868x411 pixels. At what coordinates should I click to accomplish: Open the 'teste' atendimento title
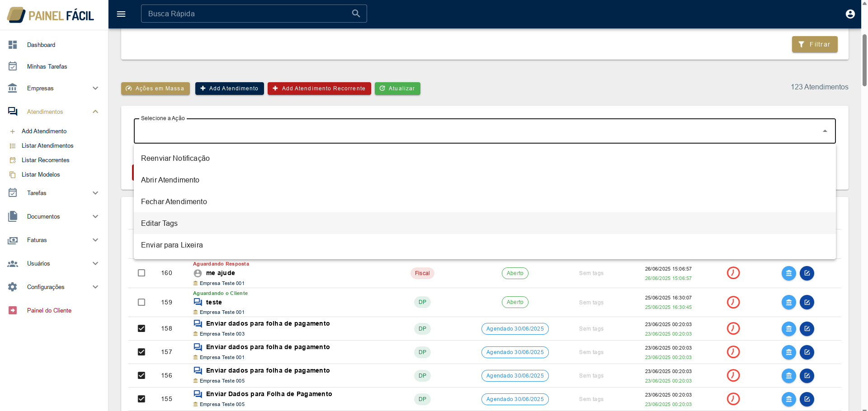214,302
